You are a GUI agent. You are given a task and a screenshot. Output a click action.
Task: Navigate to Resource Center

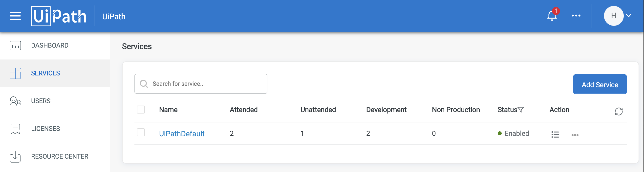coord(55,156)
